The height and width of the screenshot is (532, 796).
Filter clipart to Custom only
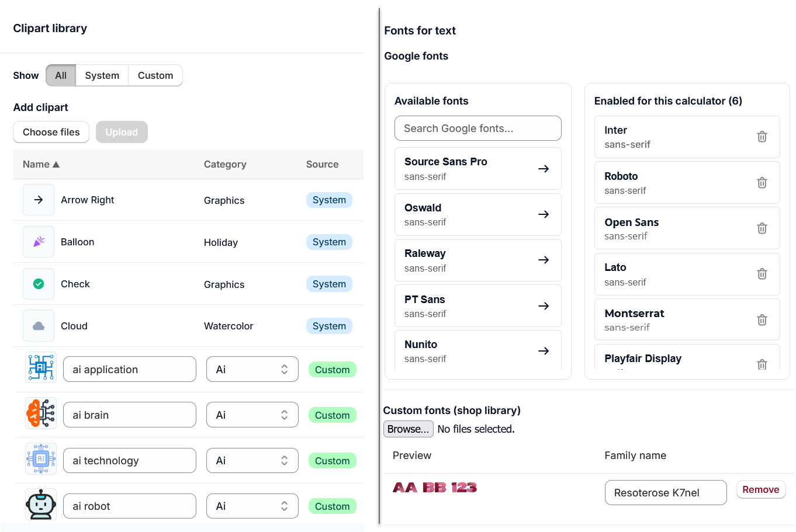[155, 75]
